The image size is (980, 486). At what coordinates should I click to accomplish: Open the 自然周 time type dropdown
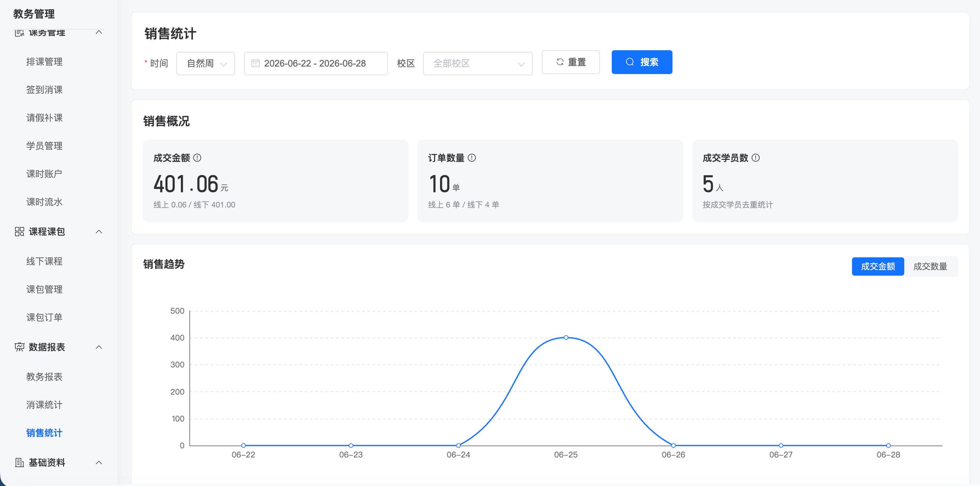pos(205,64)
